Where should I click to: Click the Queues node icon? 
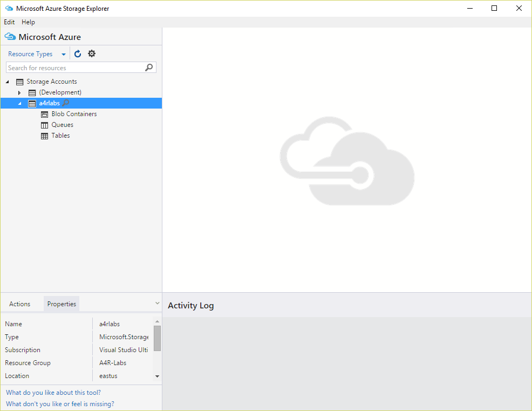pos(45,125)
